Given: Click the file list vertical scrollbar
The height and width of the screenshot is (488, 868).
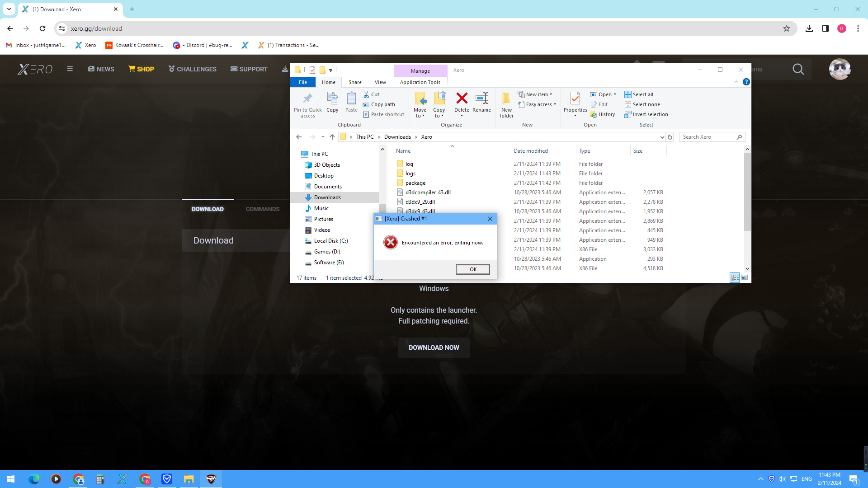Looking at the screenshot, I should click(747, 192).
